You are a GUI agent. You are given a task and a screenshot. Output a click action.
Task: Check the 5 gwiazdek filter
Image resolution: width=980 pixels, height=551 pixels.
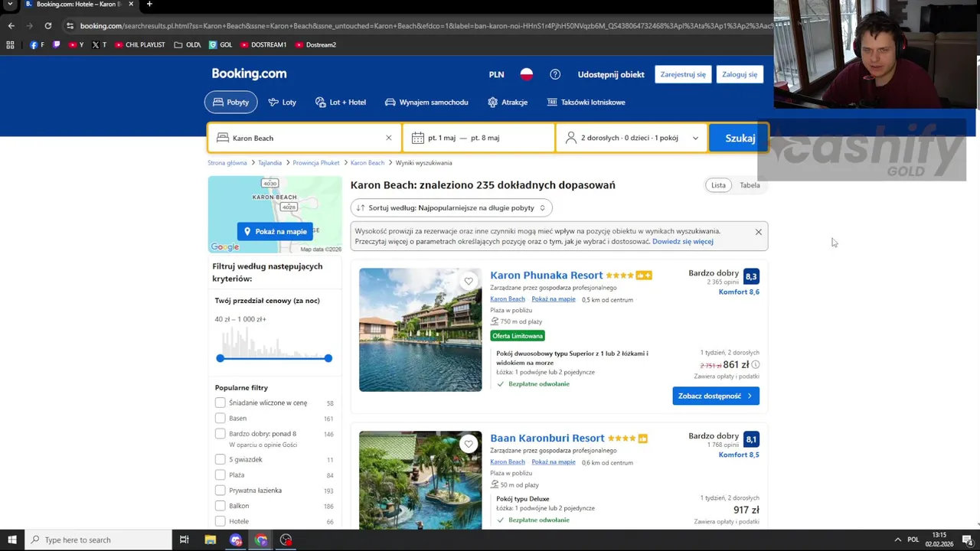point(220,459)
